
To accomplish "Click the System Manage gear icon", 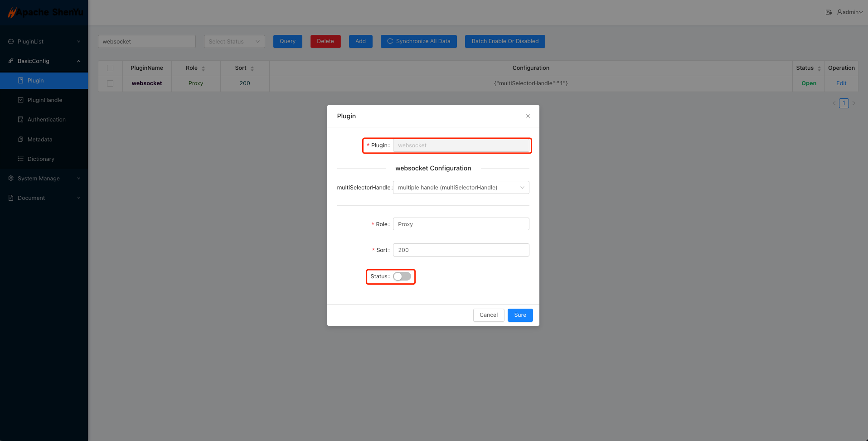I will [x=11, y=178].
